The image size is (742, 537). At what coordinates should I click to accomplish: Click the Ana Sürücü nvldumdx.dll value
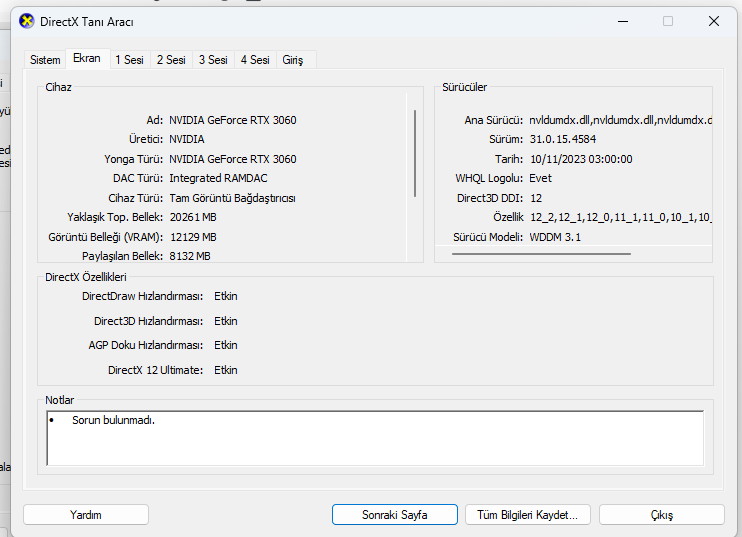620,120
